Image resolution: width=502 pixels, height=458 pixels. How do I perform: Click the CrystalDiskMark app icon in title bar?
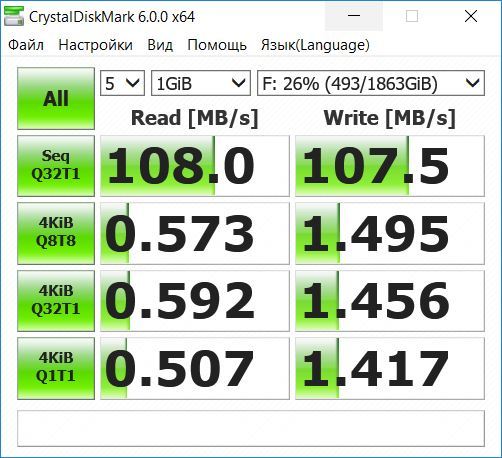(x=13, y=16)
